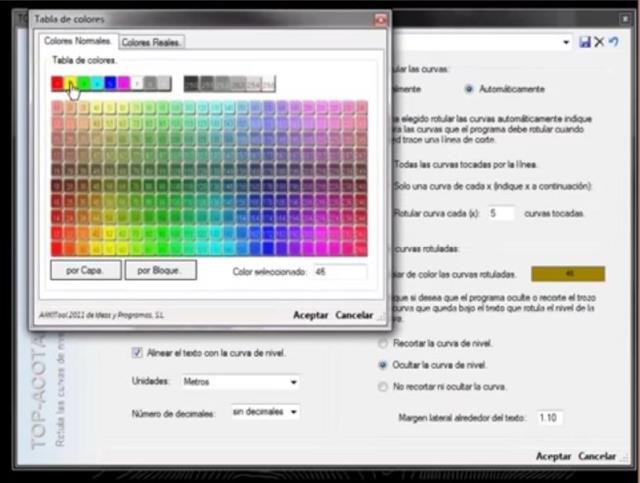Click Cancelar in the Tabla de colores dialog

pos(354,315)
